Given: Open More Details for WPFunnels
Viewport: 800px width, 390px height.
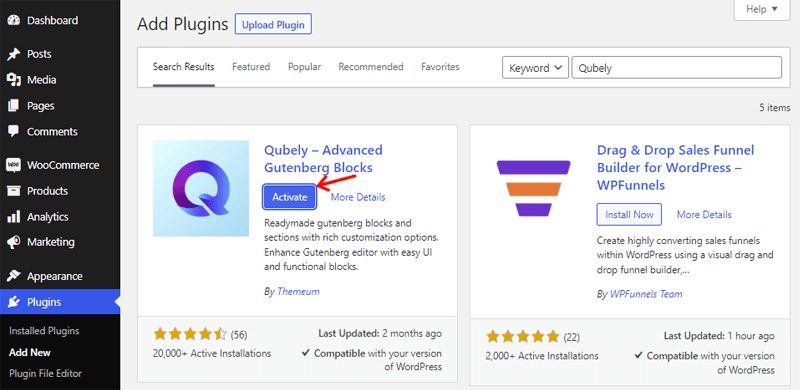Looking at the screenshot, I should click(704, 214).
